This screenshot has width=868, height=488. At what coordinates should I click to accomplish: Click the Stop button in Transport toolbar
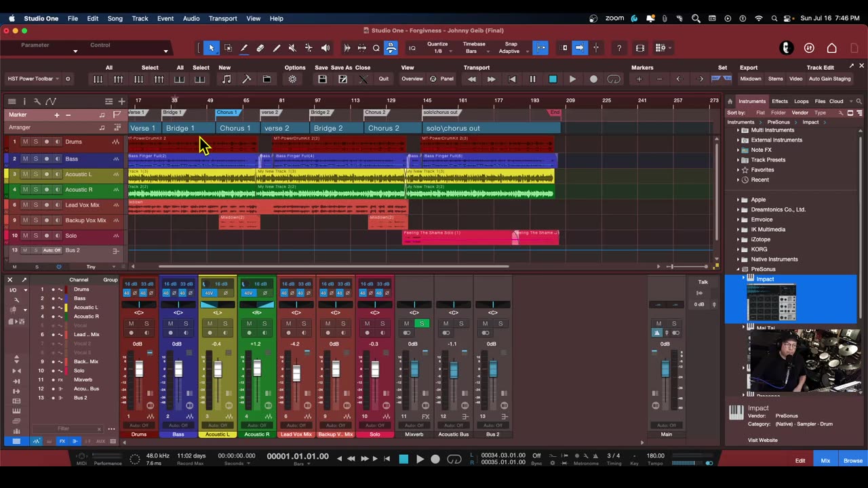[553, 79]
